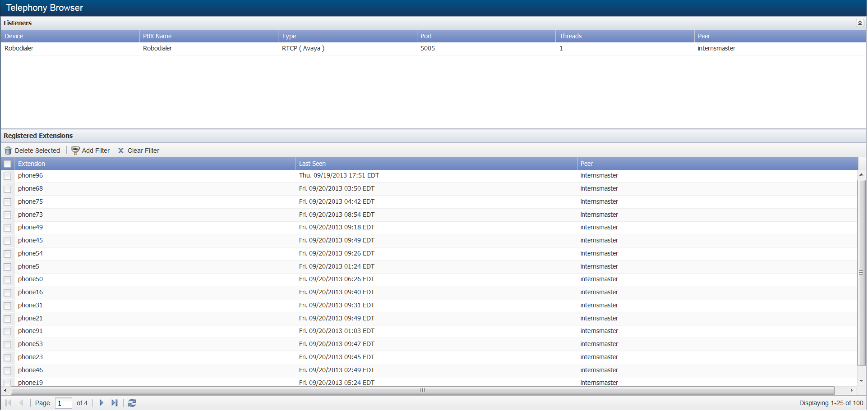Screen dimensions: 868x411
Task: Check the box for phone49
Action: (x=8, y=228)
